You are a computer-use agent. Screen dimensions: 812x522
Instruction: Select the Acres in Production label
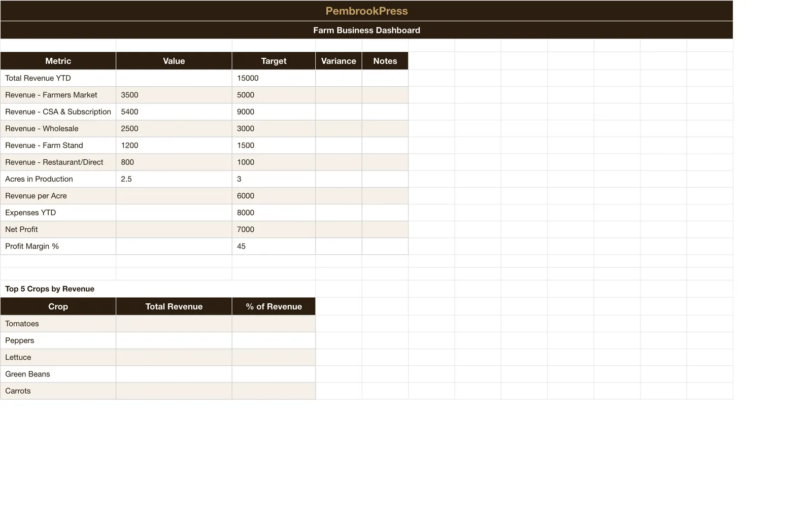pyautogui.click(x=58, y=179)
